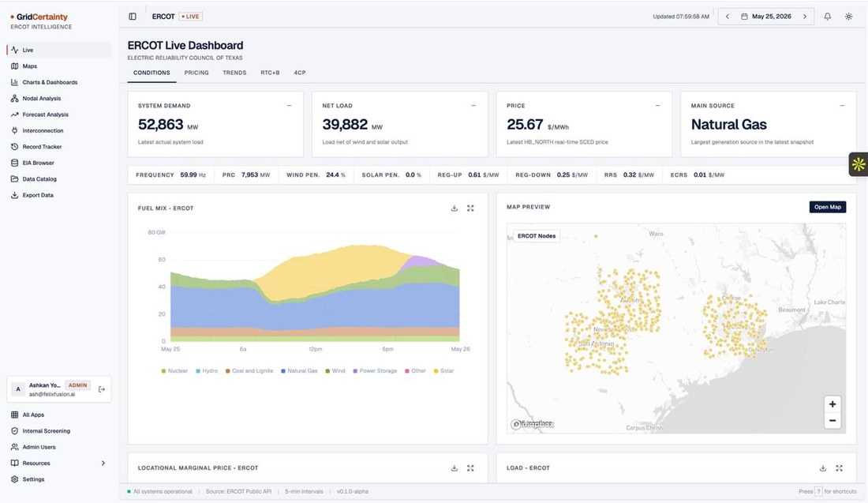The height and width of the screenshot is (503, 868).
Task: Click the Mapbox attribution logo
Action: (531, 424)
